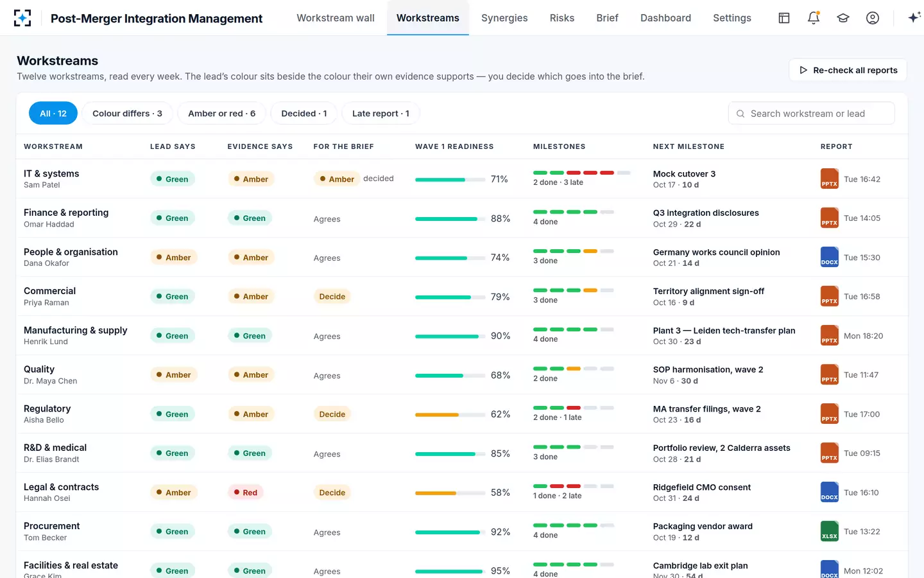The width and height of the screenshot is (924, 578).
Task: Open Manufacturing & supply PPTX report icon
Action: (x=830, y=335)
